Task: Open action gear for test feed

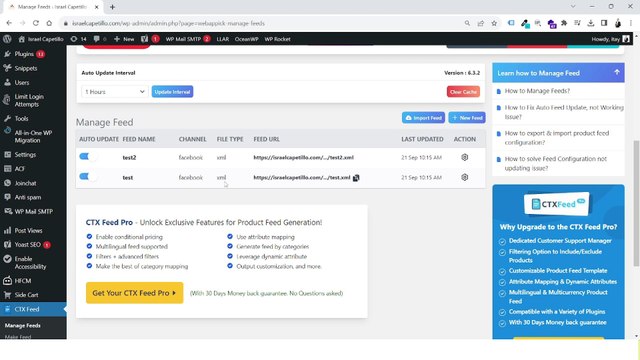Action: coord(464,177)
